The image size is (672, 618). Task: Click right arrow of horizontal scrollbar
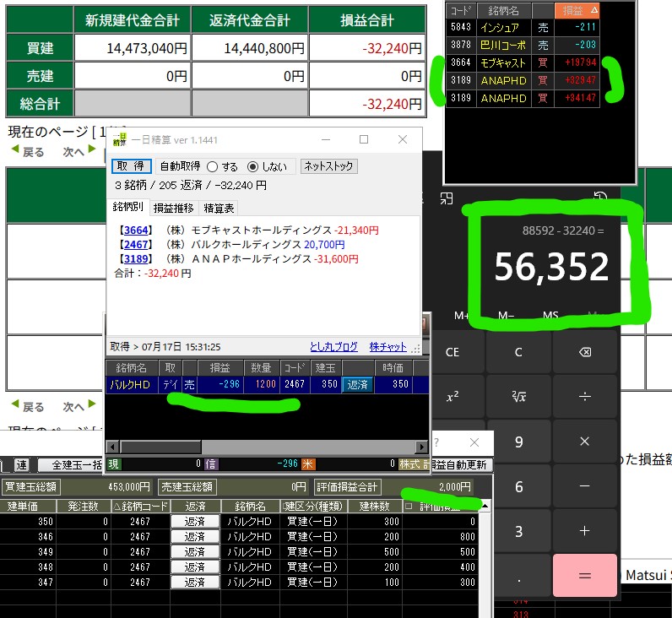[x=422, y=447]
